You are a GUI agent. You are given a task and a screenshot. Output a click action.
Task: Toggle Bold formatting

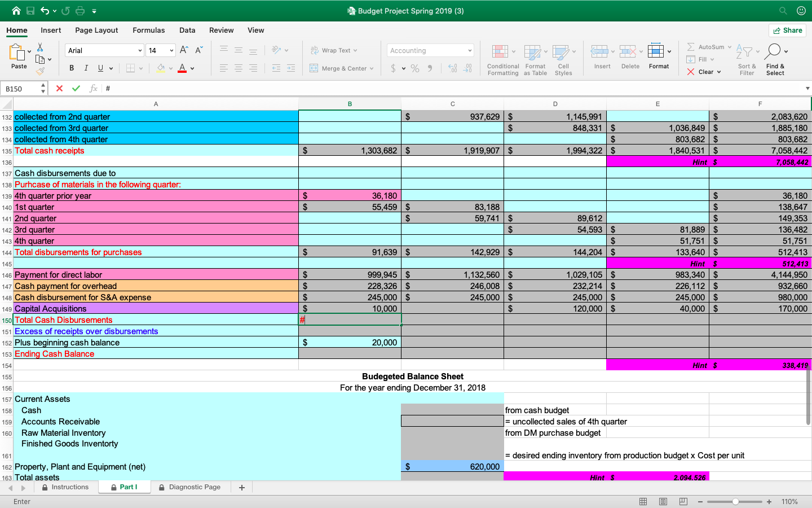(72, 68)
